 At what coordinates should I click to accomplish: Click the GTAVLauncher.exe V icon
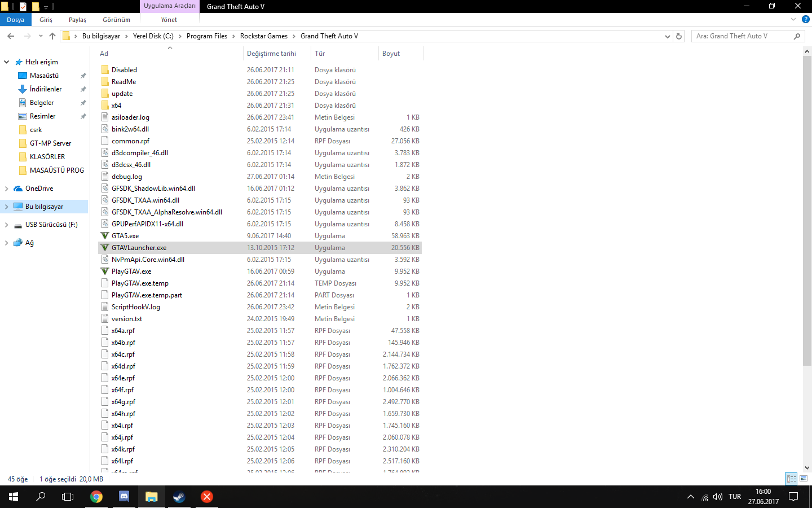tap(105, 248)
